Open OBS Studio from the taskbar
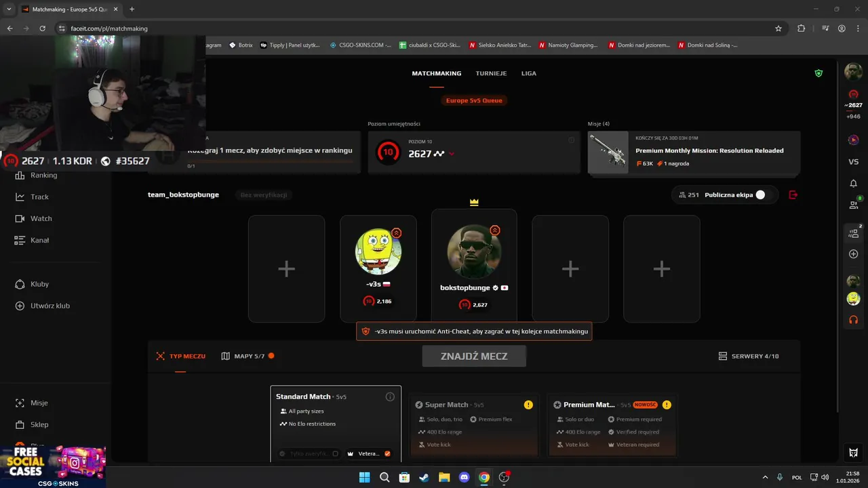Screen dimensions: 868x488 click(504, 477)
